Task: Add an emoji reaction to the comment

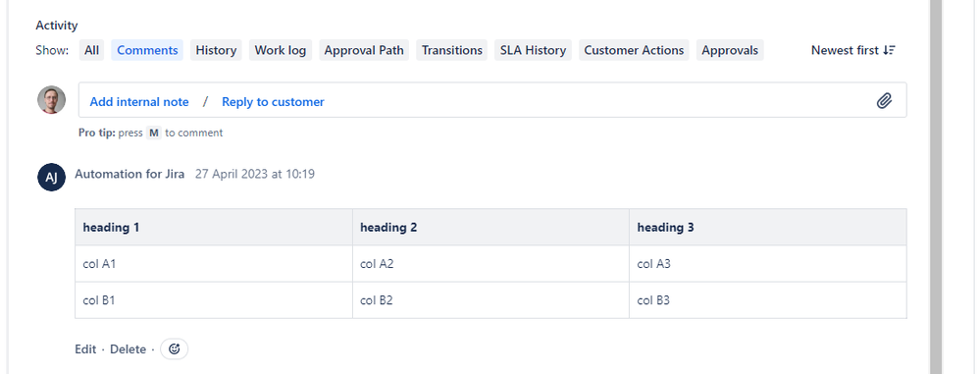Action: 175,349
